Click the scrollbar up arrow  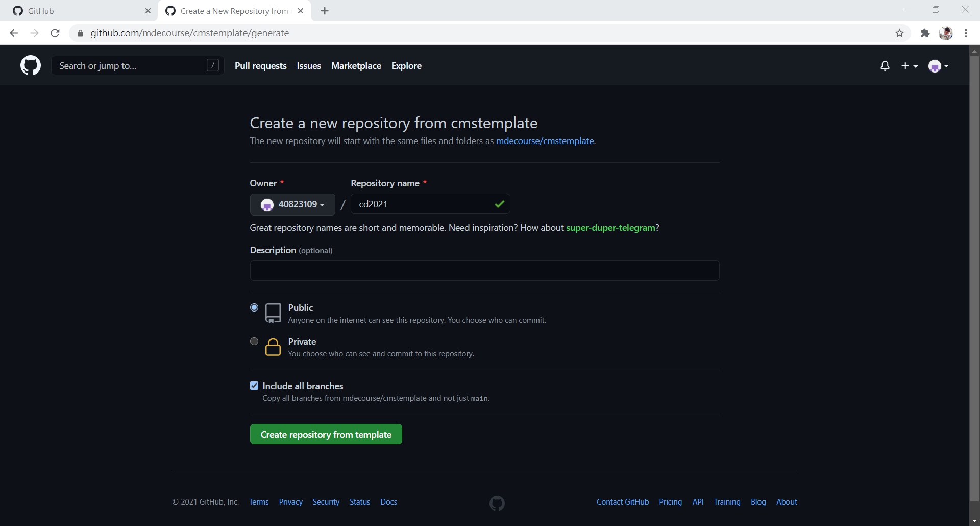pyautogui.click(x=974, y=51)
